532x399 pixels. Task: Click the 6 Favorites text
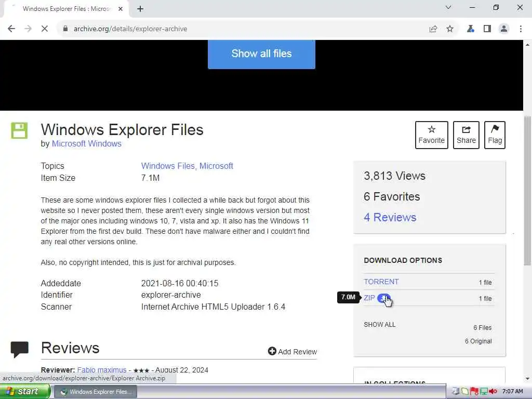coord(392,196)
